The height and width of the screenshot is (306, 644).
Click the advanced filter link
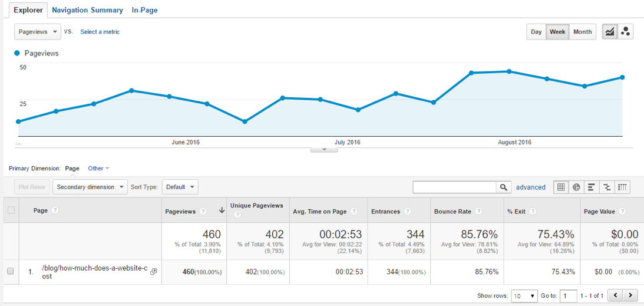coord(530,187)
